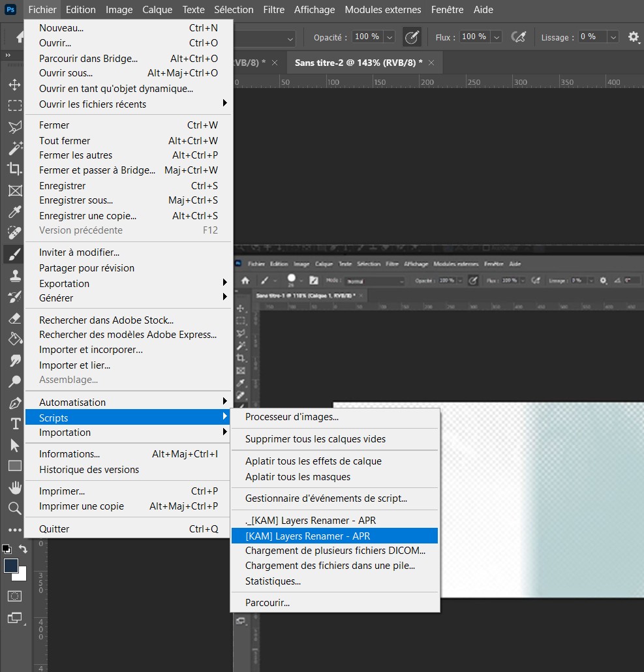644x672 pixels.
Task: Select the Frame tool
Action: point(15,191)
